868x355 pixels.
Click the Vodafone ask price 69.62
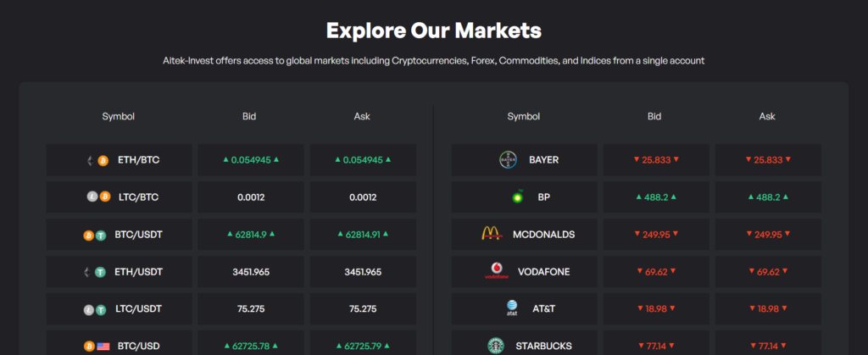tap(767, 272)
